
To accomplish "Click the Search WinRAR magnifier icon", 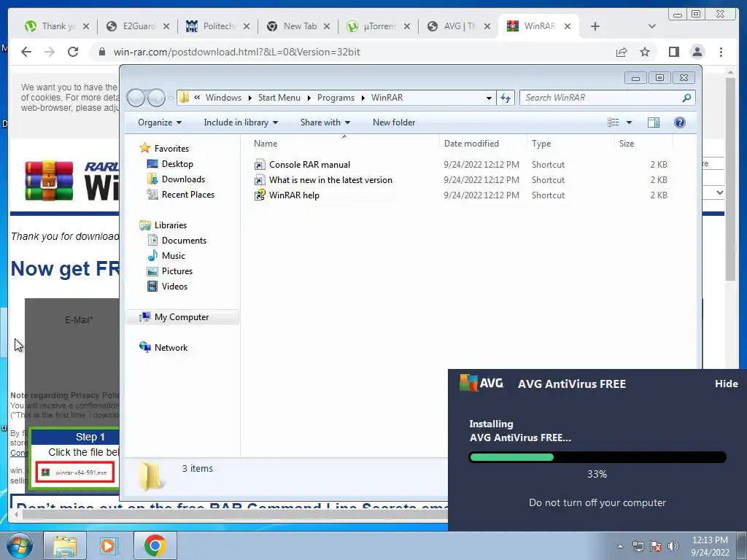I will (x=686, y=98).
